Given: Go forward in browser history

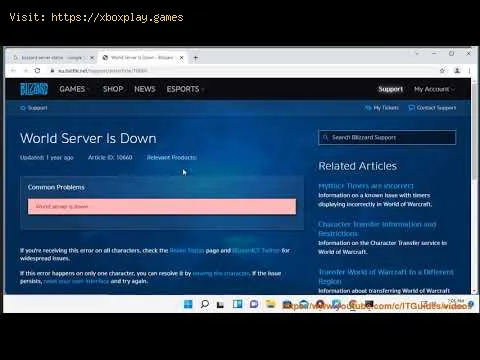Looking at the screenshot, I should point(25,71).
